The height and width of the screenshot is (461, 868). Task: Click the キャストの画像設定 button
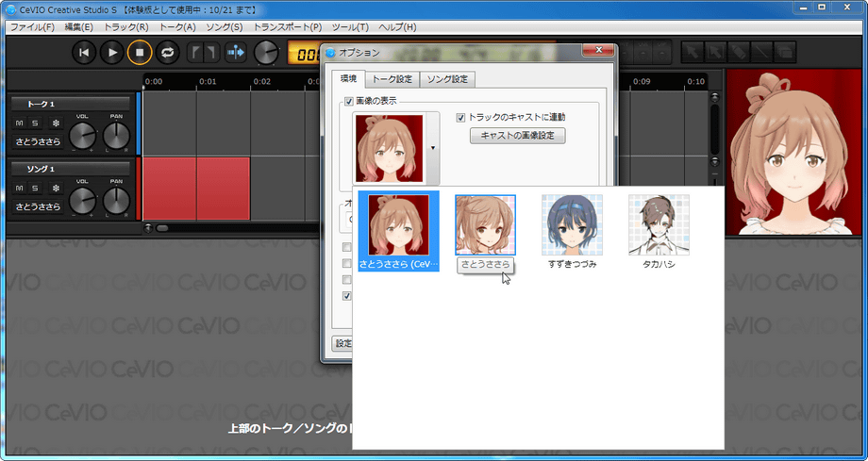(518, 136)
